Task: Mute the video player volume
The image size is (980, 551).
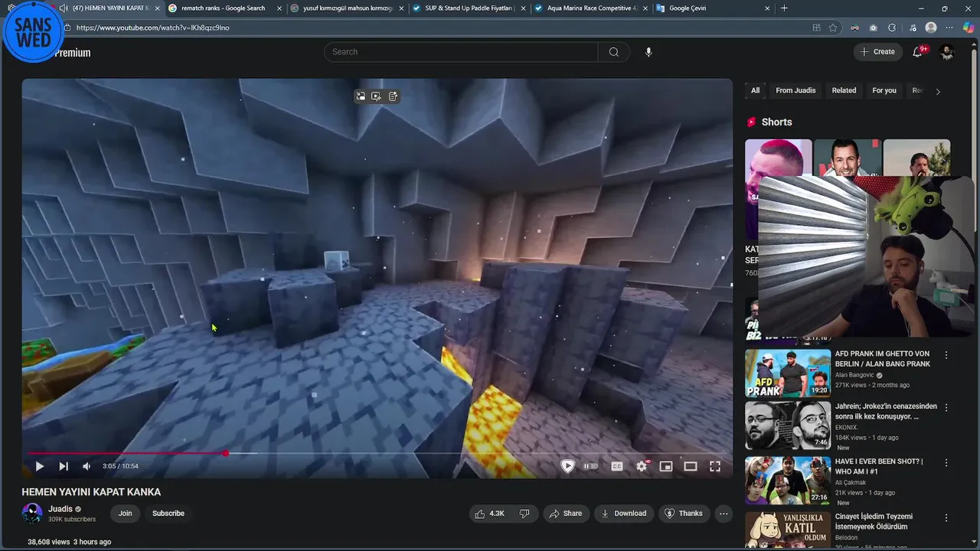Action: 87,466
